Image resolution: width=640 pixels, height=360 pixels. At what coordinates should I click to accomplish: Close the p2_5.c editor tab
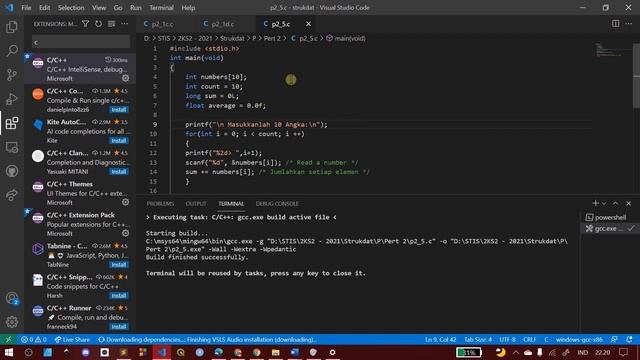pos(309,24)
